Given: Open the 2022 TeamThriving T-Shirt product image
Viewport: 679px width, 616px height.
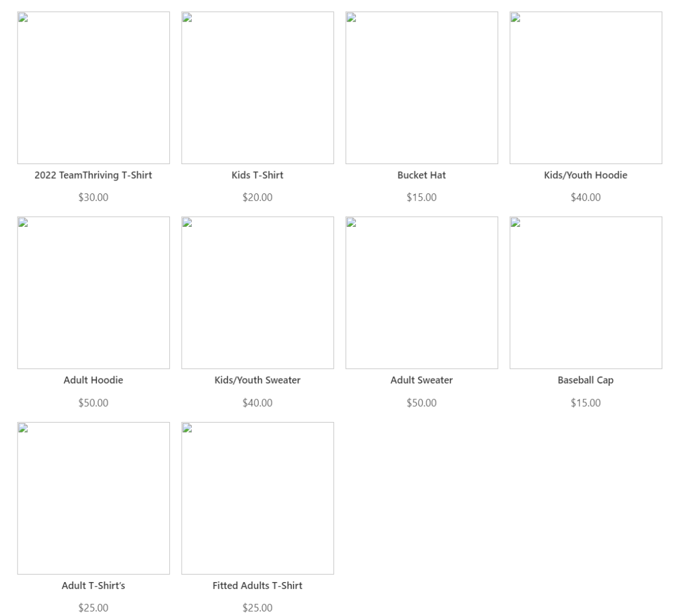Looking at the screenshot, I should click(93, 88).
